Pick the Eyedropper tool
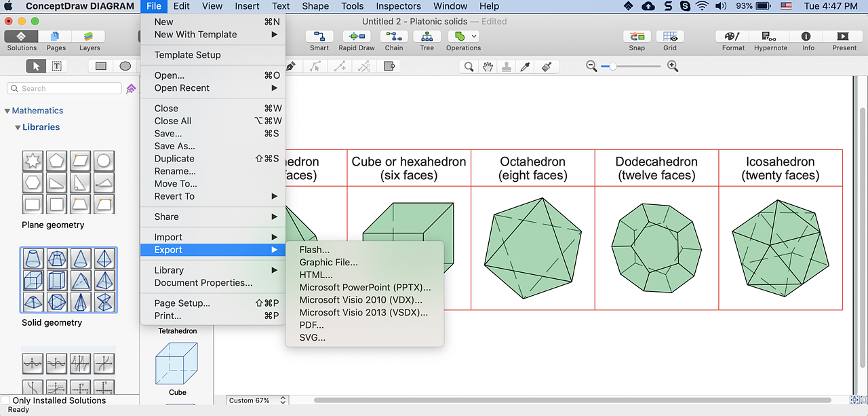This screenshot has width=868, height=416. (x=524, y=67)
